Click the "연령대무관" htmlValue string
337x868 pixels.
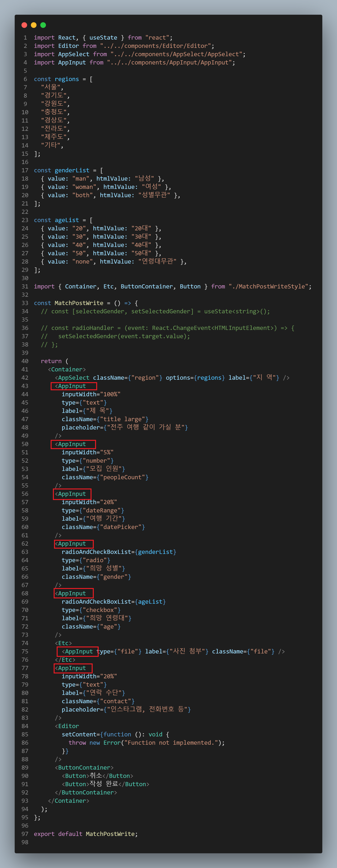(157, 261)
